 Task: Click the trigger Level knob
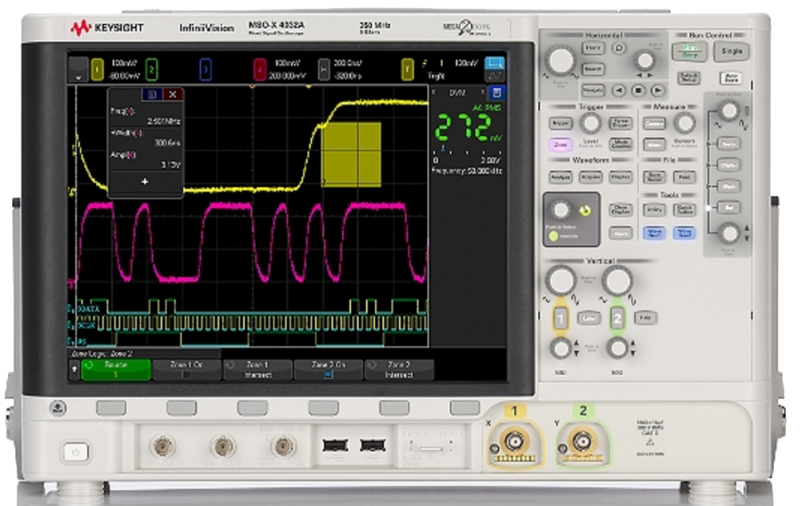591,123
